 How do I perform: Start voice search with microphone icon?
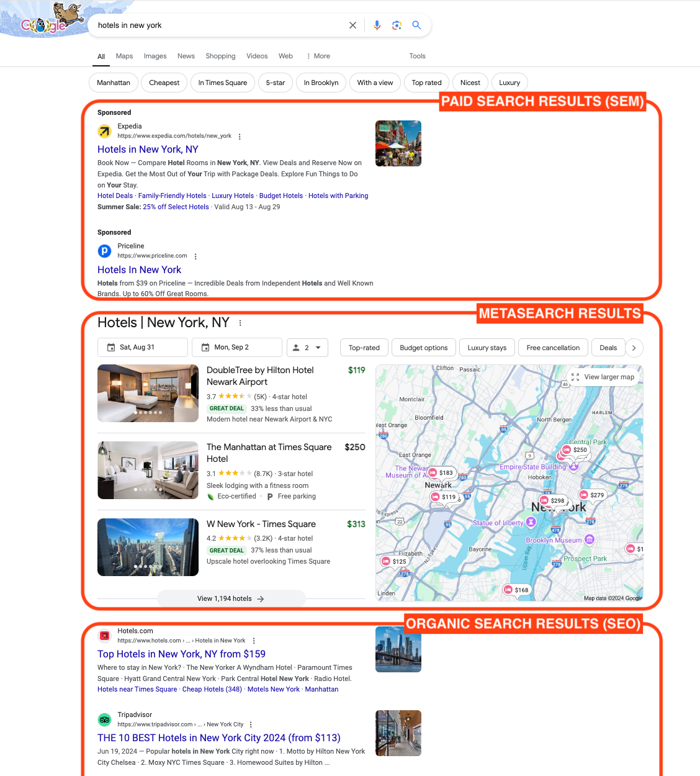tap(377, 25)
